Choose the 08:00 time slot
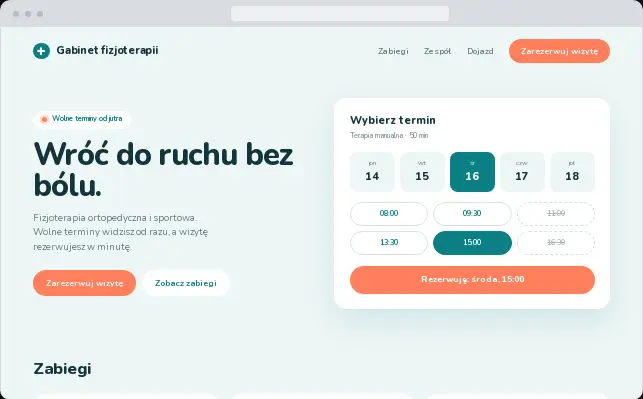 pyautogui.click(x=389, y=214)
